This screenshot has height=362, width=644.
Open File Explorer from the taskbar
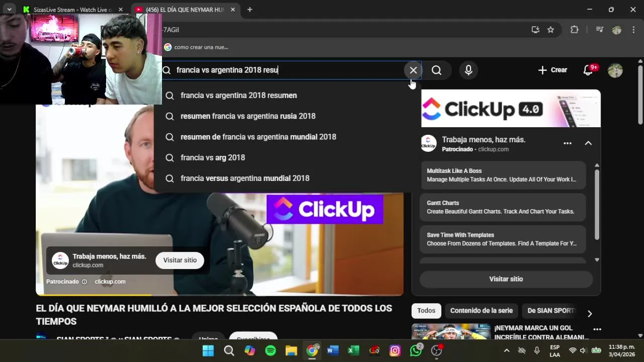(291, 351)
